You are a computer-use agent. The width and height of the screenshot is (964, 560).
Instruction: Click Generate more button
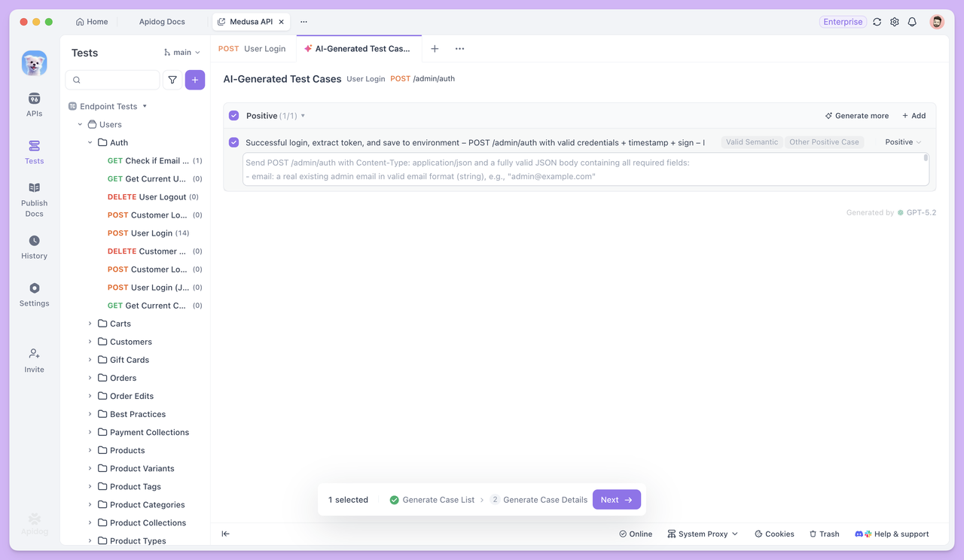tap(857, 116)
